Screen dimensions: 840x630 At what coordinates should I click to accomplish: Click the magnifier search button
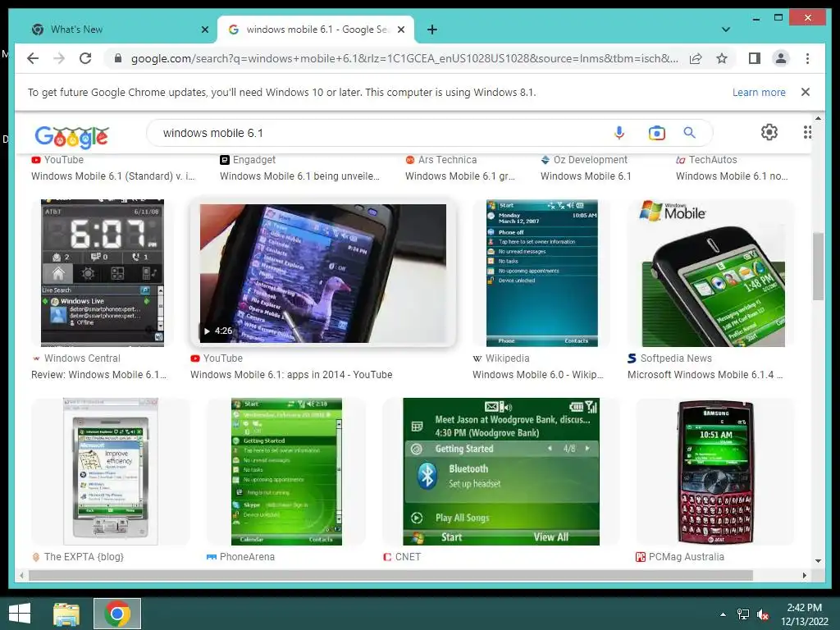pos(689,132)
